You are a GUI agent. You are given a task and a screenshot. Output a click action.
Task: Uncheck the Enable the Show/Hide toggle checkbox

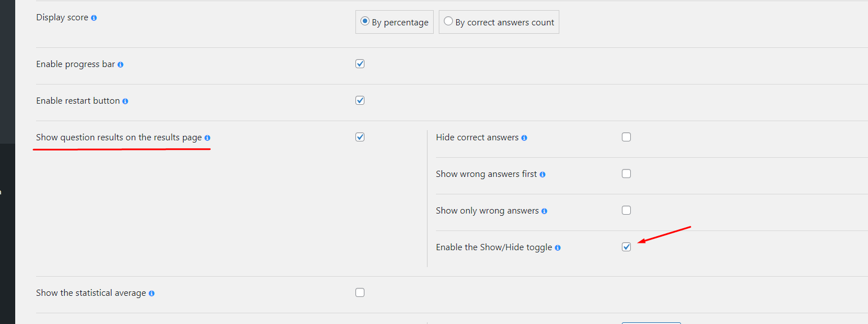pyautogui.click(x=626, y=247)
